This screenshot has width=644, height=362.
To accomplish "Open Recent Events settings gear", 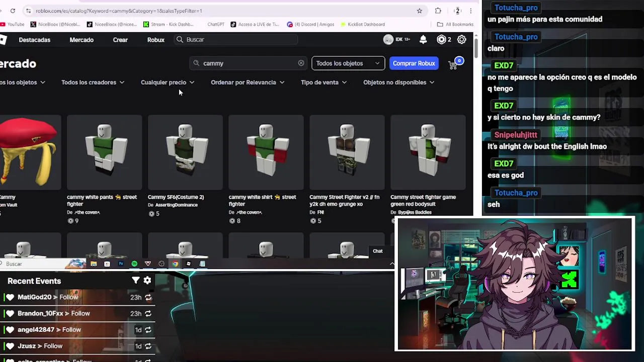I will click(x=147, y=281).
